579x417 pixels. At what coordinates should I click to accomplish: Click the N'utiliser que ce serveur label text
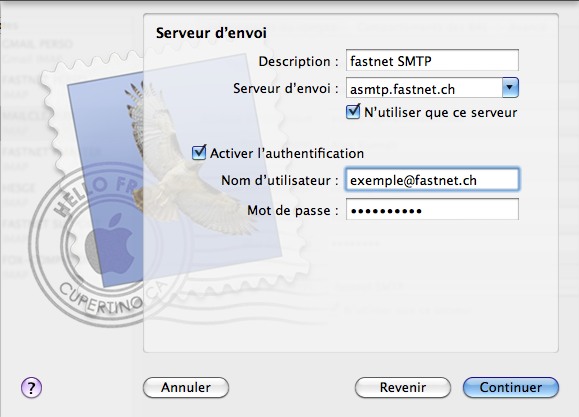[x=441, y=112]
